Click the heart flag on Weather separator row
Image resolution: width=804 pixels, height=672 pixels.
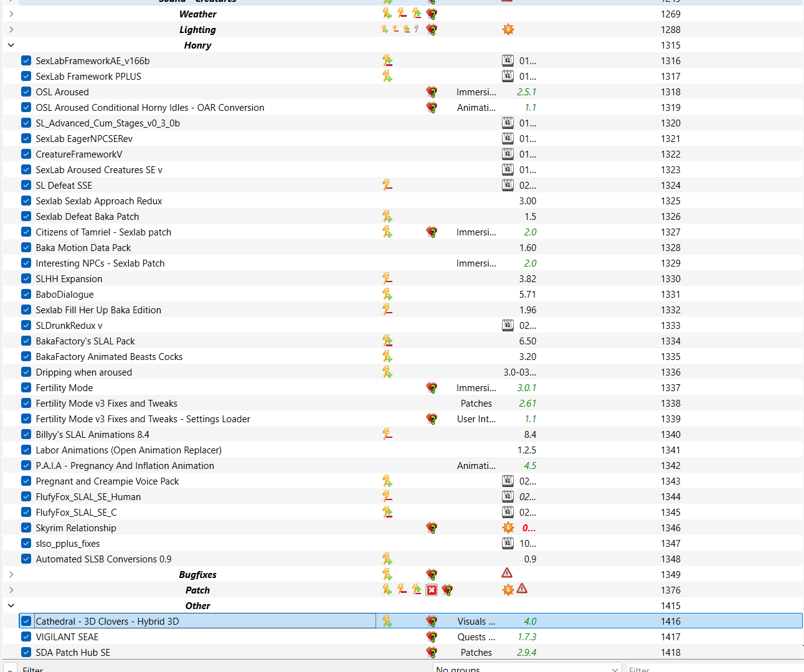pos(432,14)
